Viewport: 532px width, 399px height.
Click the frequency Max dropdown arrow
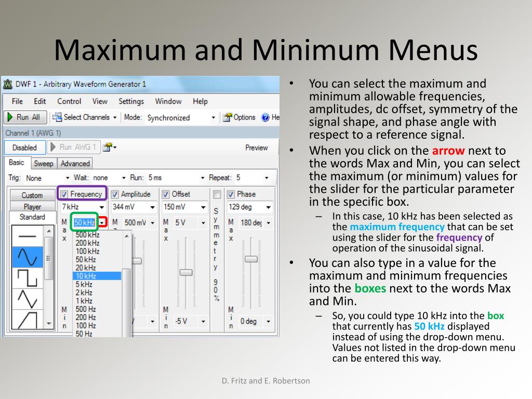pyautogui.click(x=102, y=222)
